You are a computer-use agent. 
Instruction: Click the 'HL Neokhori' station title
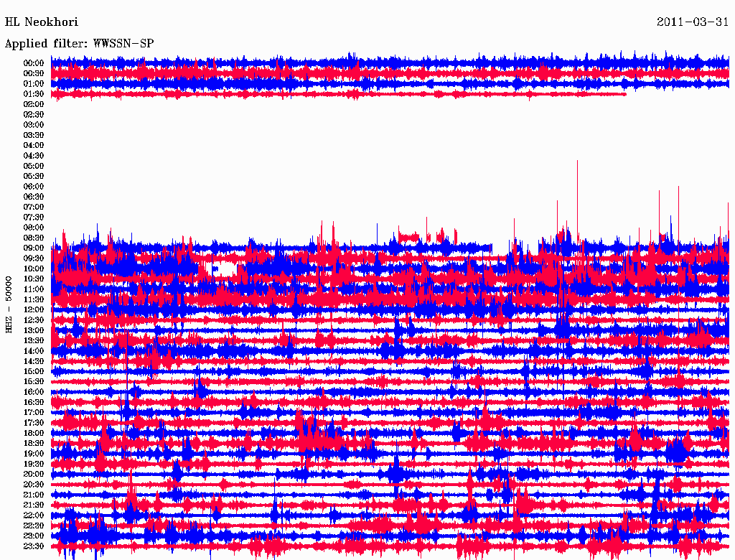tap(41, 22)
